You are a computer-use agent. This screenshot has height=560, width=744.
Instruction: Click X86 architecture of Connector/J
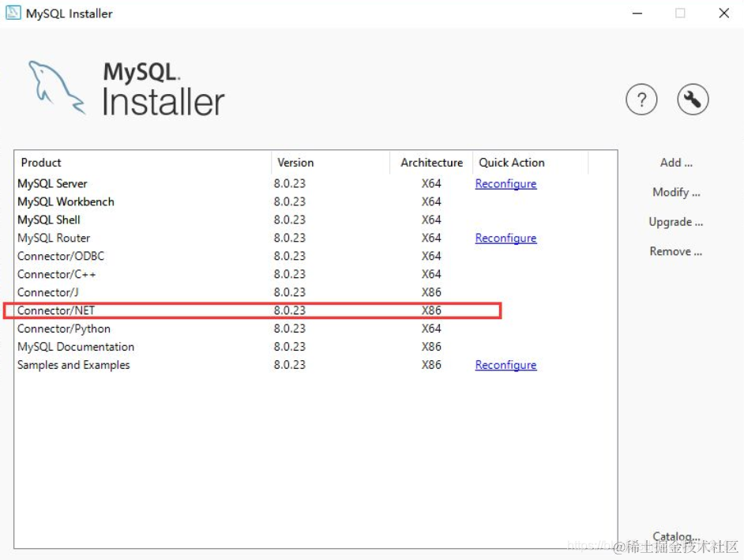(431, 292)
